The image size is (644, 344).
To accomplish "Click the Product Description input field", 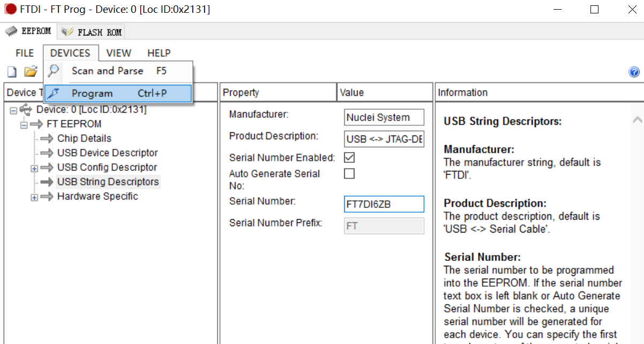I will (384, 139).
